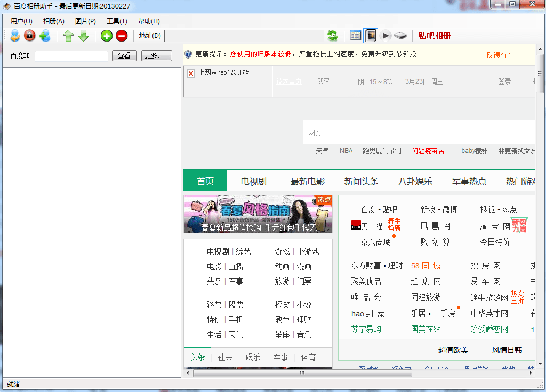The width and height of the screenshot is (546, 392).
Task: Switch to list view icon
Action: (x=355, y=36)
